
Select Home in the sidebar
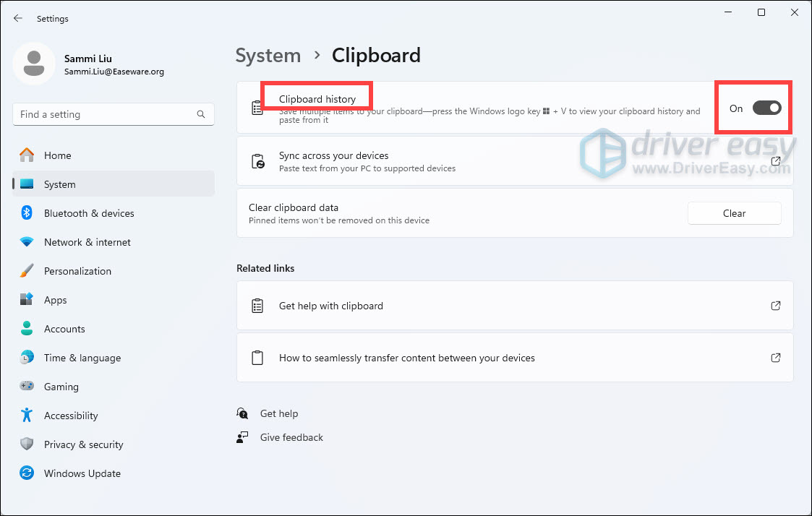[59, 155]
